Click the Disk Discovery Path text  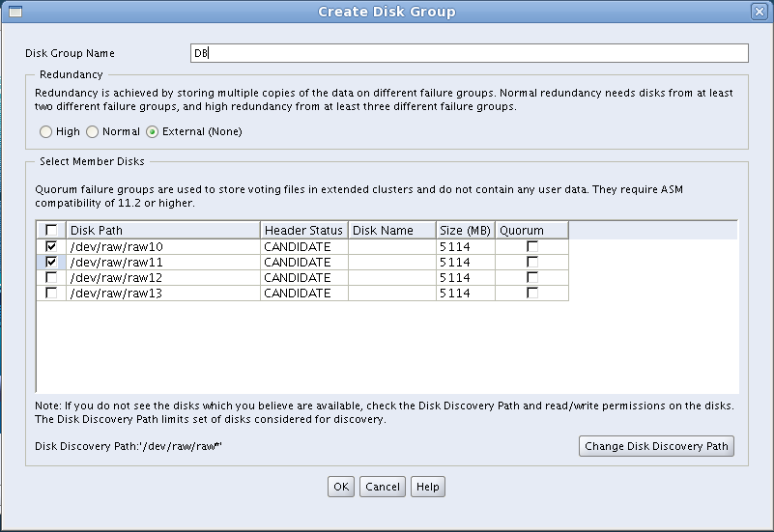(129, 446)
